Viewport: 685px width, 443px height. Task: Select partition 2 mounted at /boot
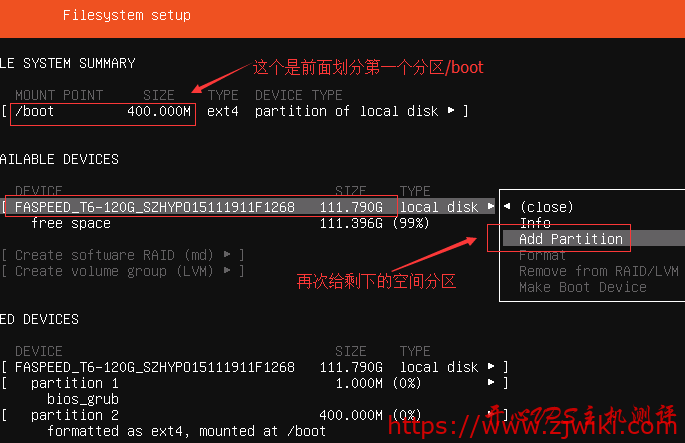[x=255, y=415]
